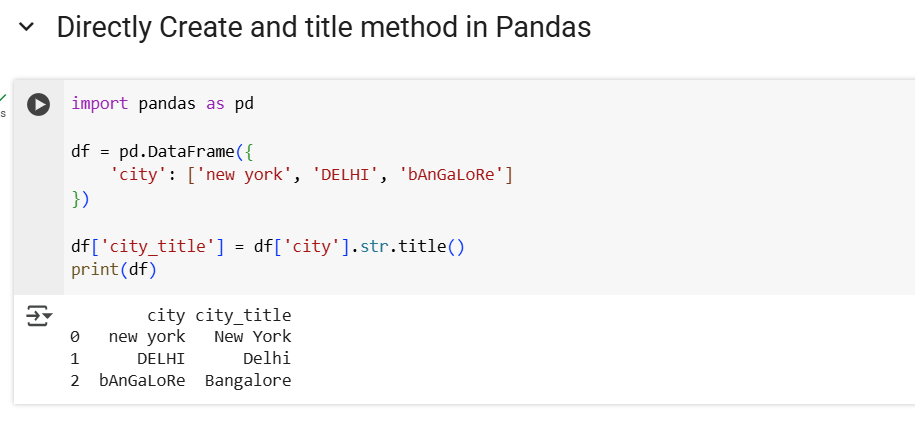This screenshot has height=422, width=915.
Task: Click the closing braces line in code
Action: coord(80,199)
